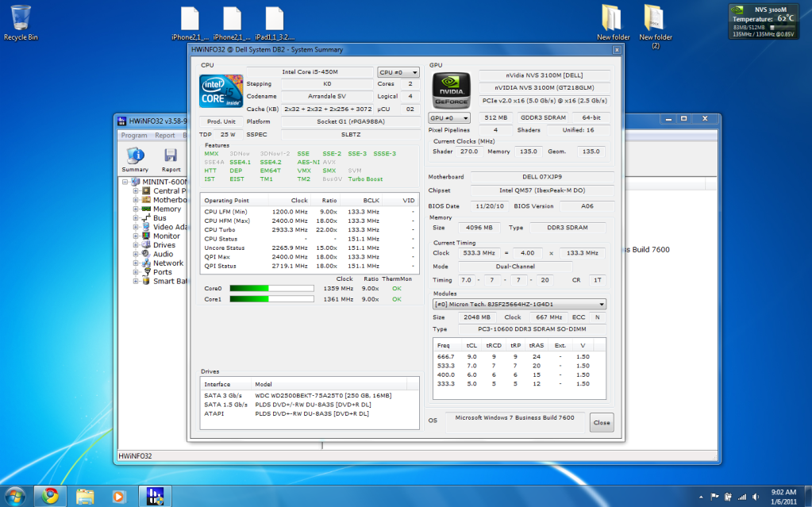This screenshot has width=812, height=507.
Task: Click the NVS 3100M temperature gadget
Action: point(763,21)
